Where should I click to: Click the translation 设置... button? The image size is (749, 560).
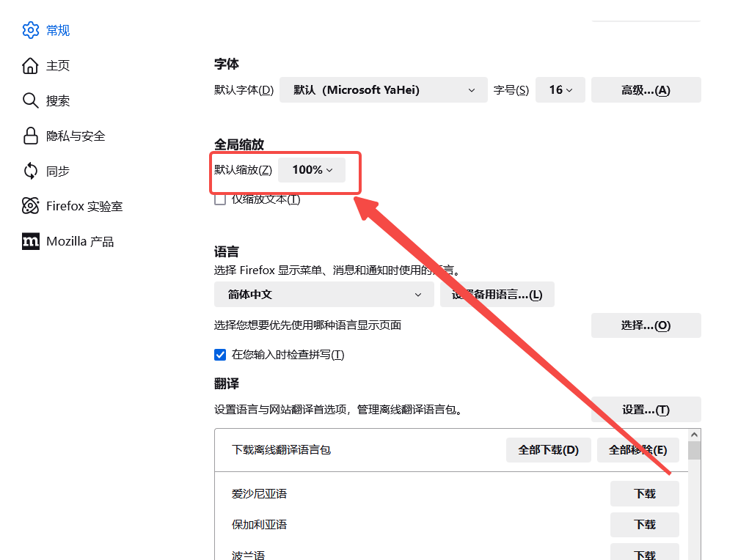click(x=646, y=410)
